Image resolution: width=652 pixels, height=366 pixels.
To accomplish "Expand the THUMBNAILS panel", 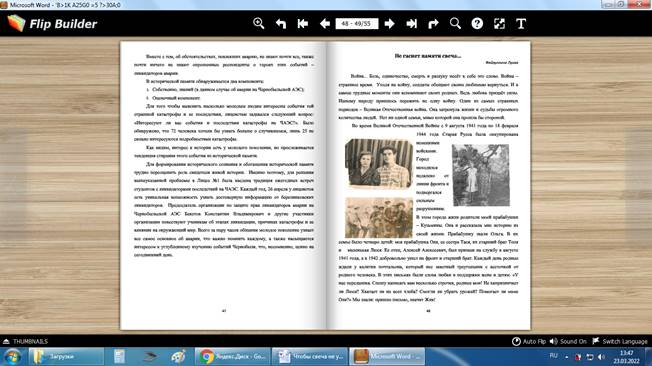I will tap(25, 341).
